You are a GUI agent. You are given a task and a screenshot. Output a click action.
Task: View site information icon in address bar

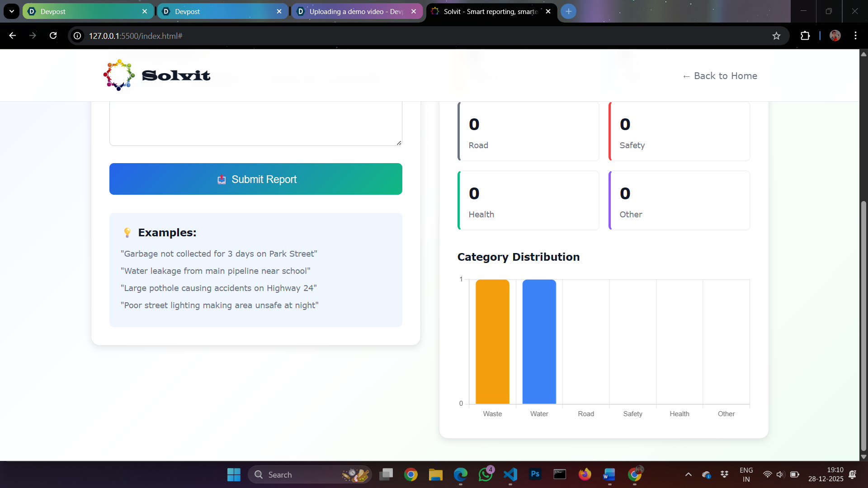78,36
